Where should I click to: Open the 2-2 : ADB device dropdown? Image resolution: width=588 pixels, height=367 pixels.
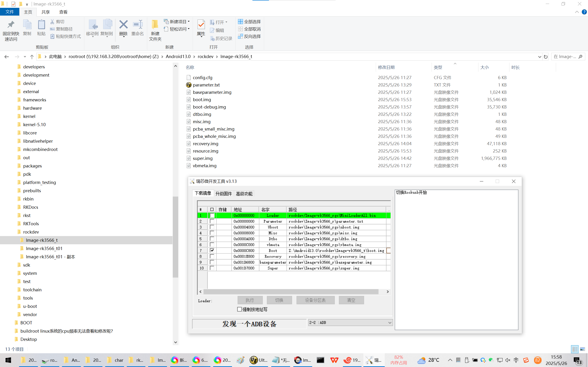[390, 323]
